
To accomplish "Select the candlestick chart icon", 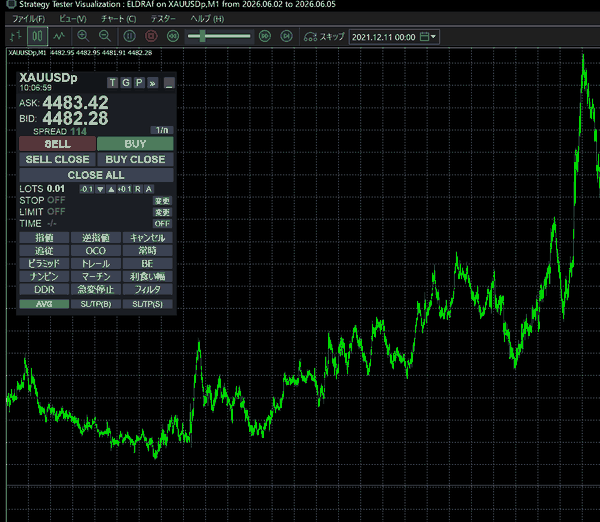I will point(38,37).
